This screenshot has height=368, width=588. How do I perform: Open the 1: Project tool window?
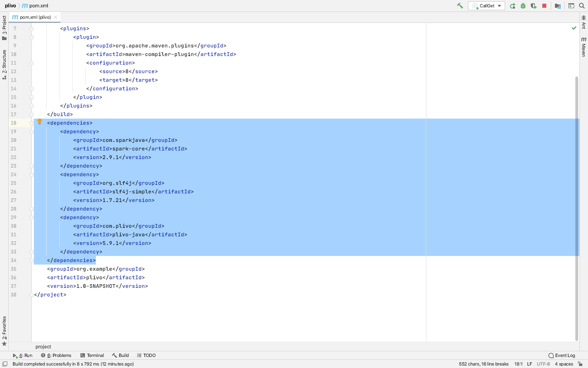click(x=4, y=28)
